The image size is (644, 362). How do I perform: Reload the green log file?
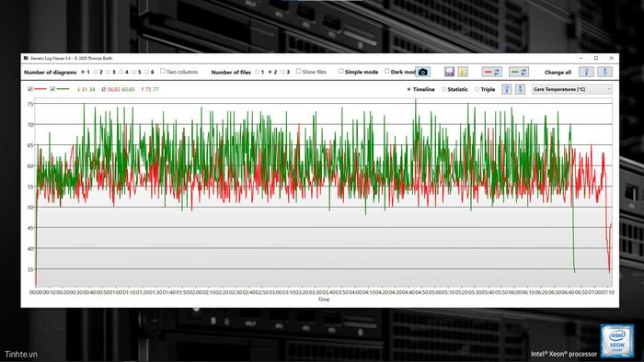click(519, 73)
